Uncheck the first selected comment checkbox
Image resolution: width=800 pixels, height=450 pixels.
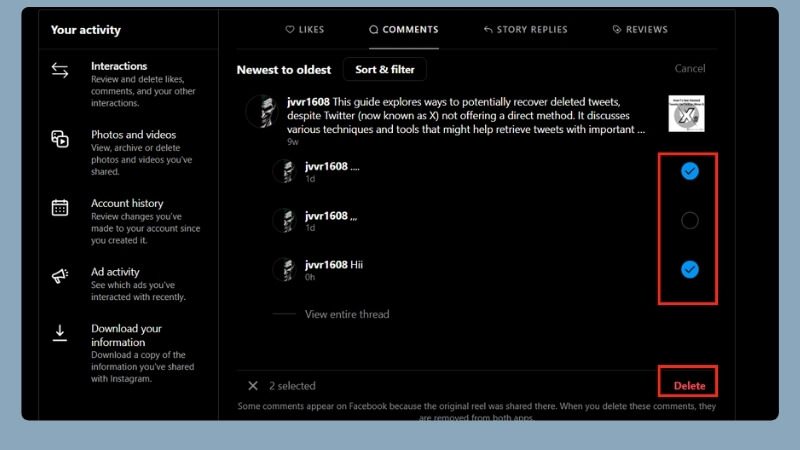pyautogui.click(x=689, y=171)
